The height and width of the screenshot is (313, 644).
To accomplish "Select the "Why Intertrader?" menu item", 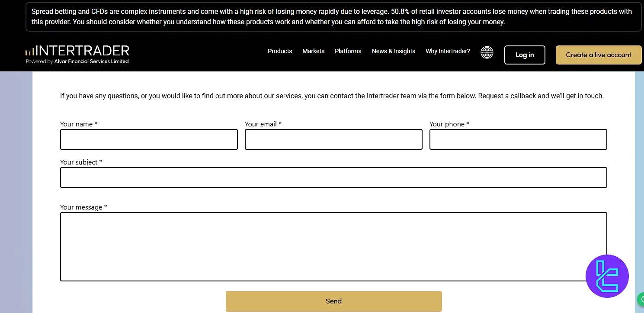I will 448,51.
